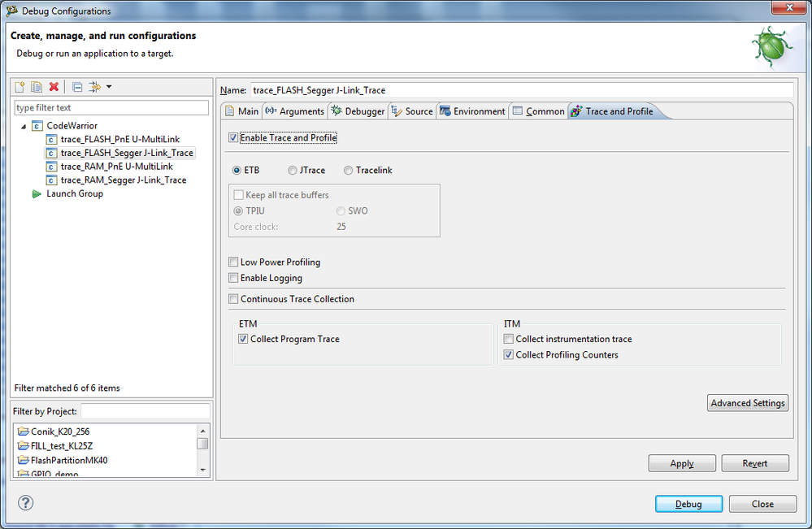Uncheck Collect Profiling Counters
Screen dimensions: 812x529
coord(509,354)
